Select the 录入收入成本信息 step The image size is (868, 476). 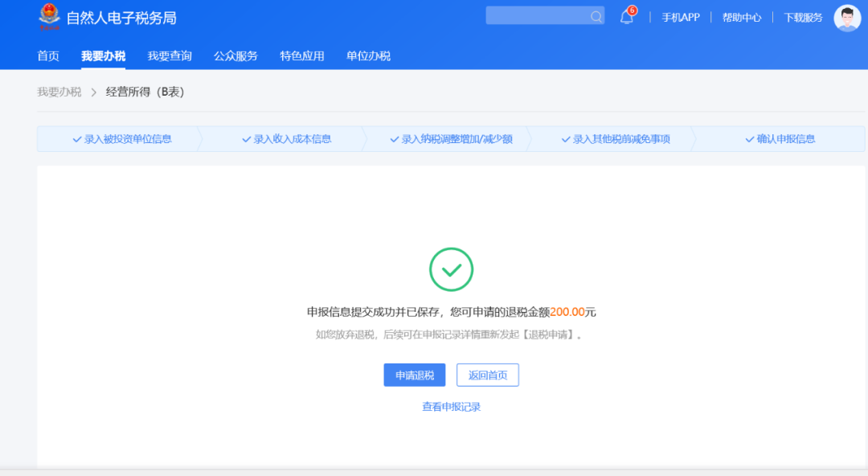(289, 138)
